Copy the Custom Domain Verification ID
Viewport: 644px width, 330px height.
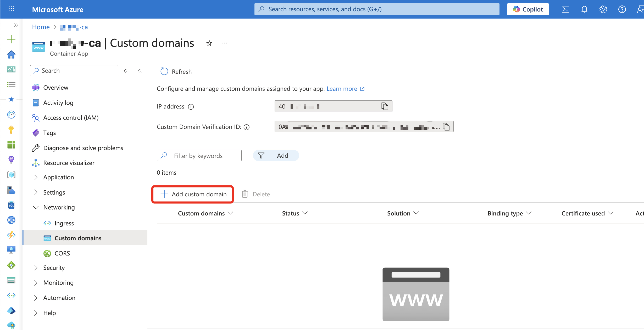point(446,127)
